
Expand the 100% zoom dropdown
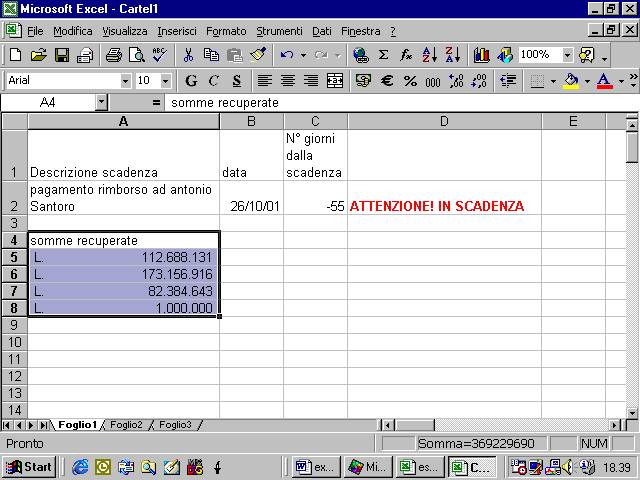(567, 55)
